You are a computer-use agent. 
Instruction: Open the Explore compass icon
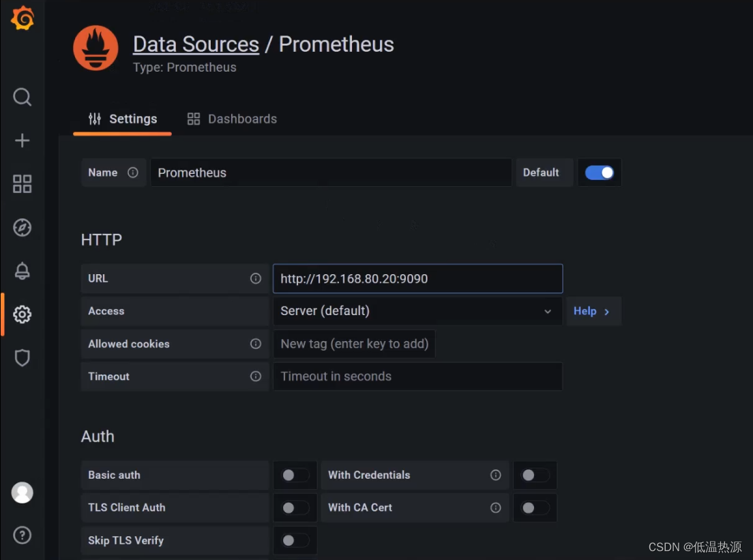pyautogui.click(x=23, y=227)
